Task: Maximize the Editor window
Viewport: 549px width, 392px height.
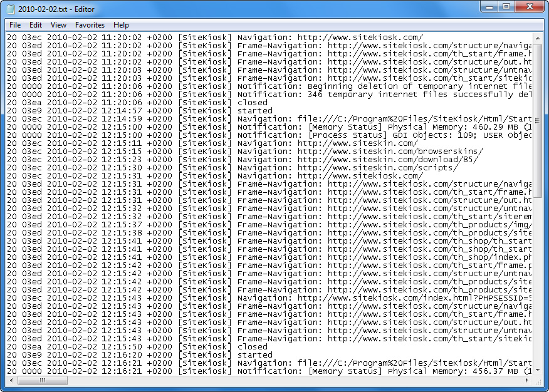Action: click(506, 7)
